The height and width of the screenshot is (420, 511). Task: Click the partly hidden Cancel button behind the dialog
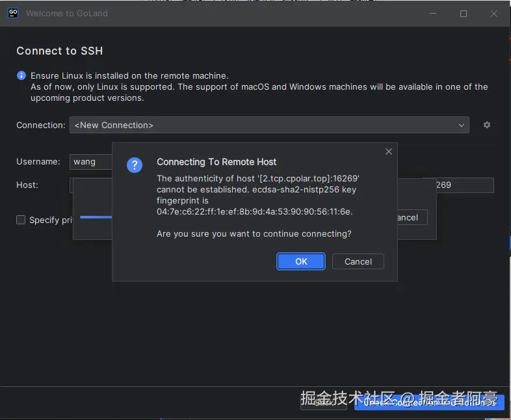(413, 217)
